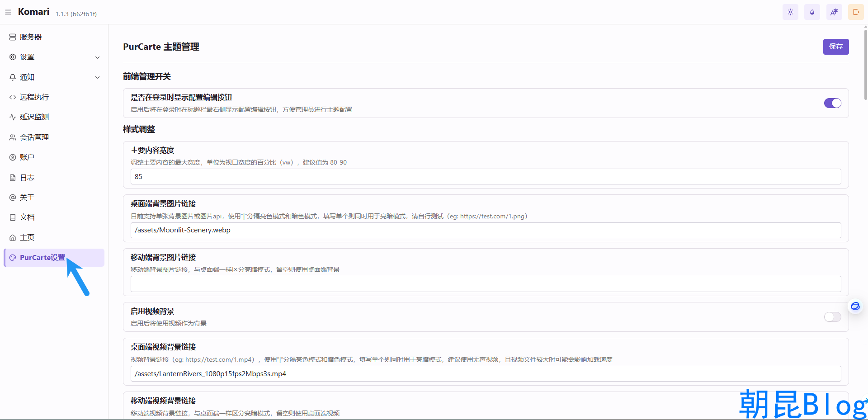868x420 pixels.
Task: Disable 是否在登录时显示配置编辑按钮 switch
Action: [x=832, y=103]
